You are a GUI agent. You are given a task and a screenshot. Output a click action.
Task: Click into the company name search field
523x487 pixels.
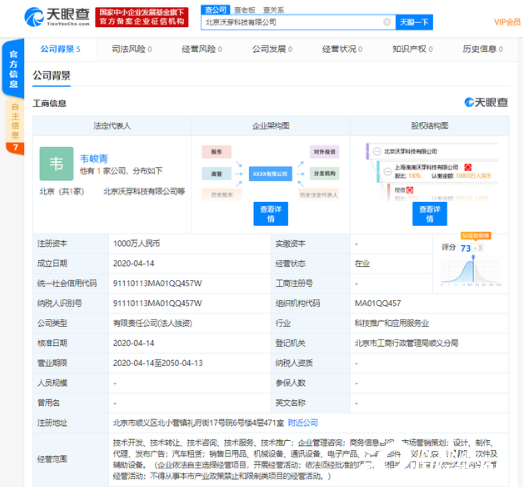(x=294, y=22)
